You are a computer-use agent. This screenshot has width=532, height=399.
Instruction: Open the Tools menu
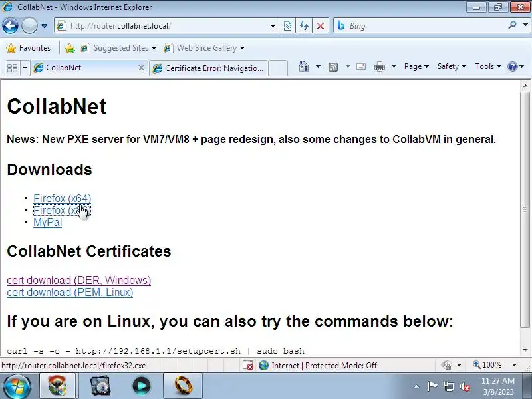click(x=488, y=66)
